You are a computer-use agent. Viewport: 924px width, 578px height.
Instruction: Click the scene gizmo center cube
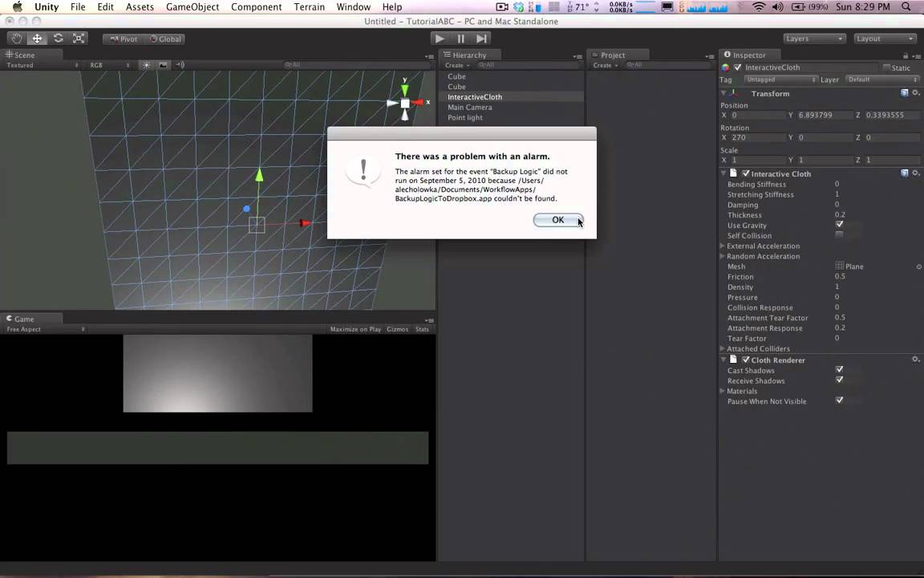click(x=405, y=104)
